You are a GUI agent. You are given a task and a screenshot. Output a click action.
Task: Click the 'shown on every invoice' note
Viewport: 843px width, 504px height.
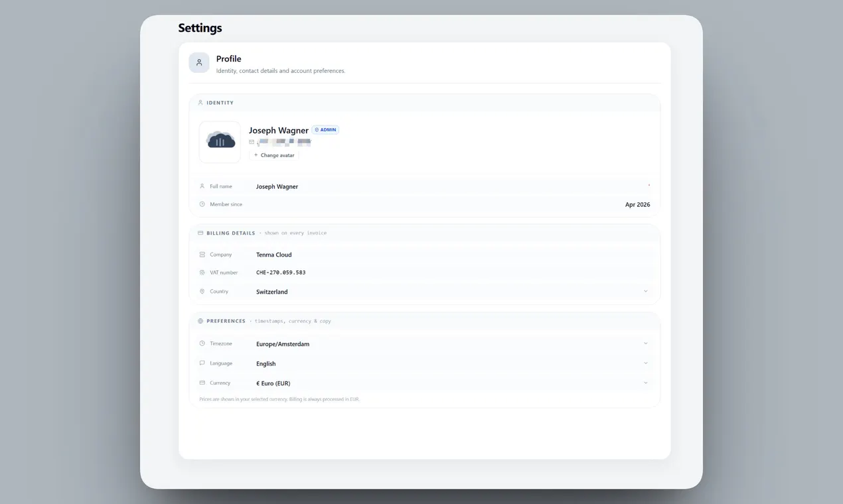click(x=295, y=233)
